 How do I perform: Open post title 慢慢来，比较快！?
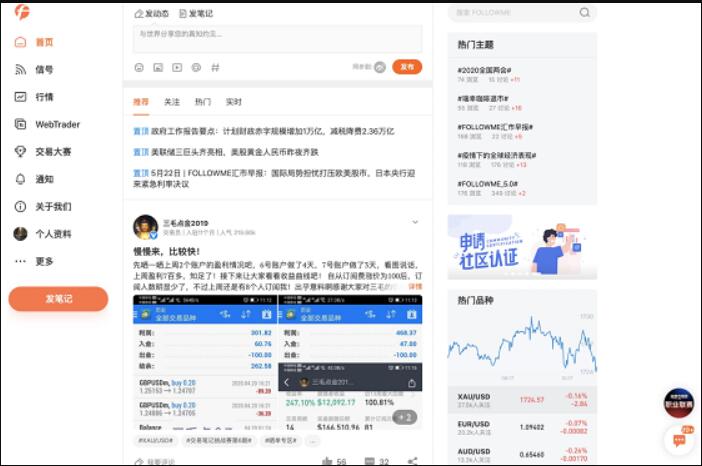(167, 252)
